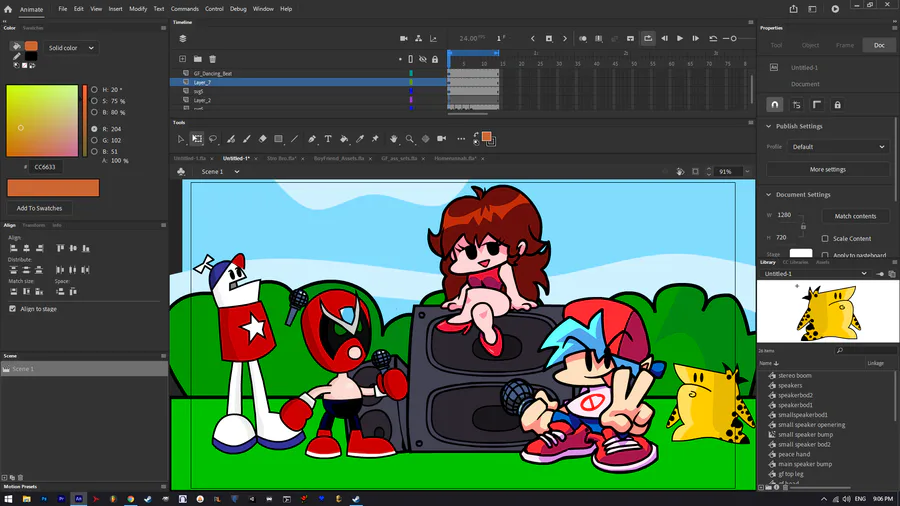Click Match contents button
Viewport: 900px width, 506px height.
[x=855, y=216]
